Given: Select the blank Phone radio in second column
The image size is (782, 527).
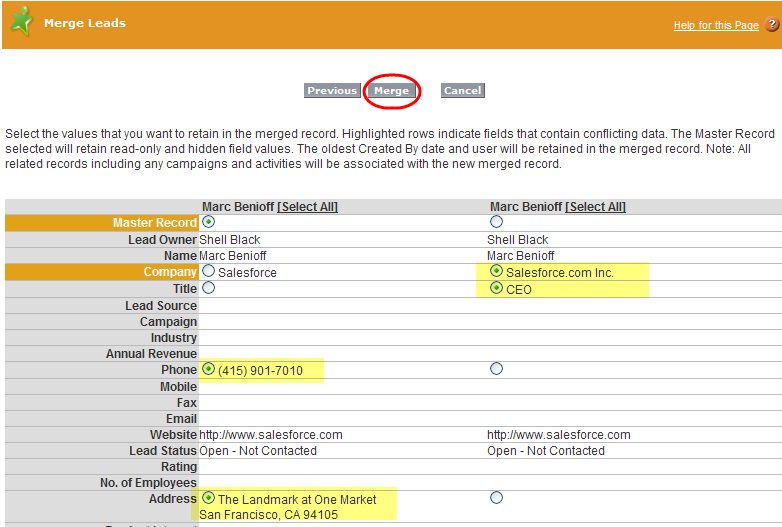Looking at the screenshot, I should [x=496, y=369].
